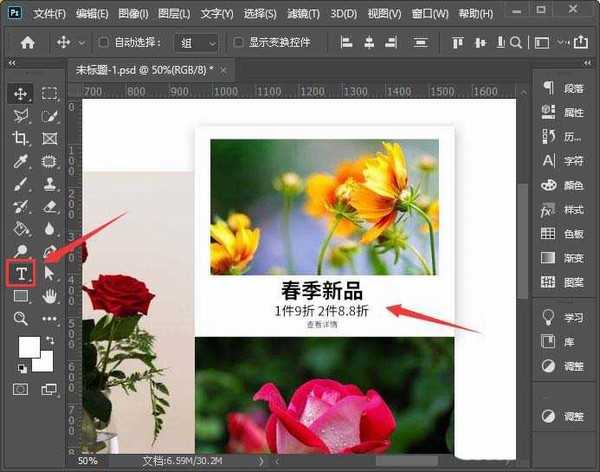This screenshot has height=472, width=600.
Task: Choose the Eyedropper tool
Action: [21, 161]
